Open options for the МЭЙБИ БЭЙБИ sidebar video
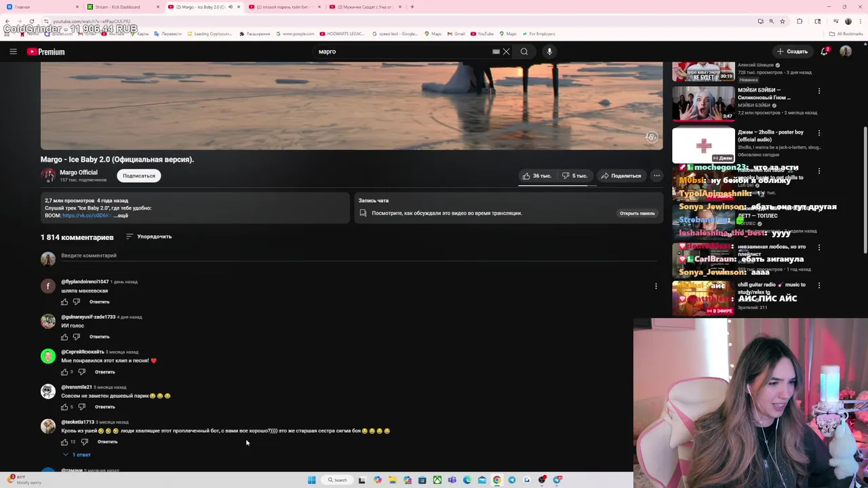Screen dimensions: 868x488 pyautogui.click(x=819, y=91)
